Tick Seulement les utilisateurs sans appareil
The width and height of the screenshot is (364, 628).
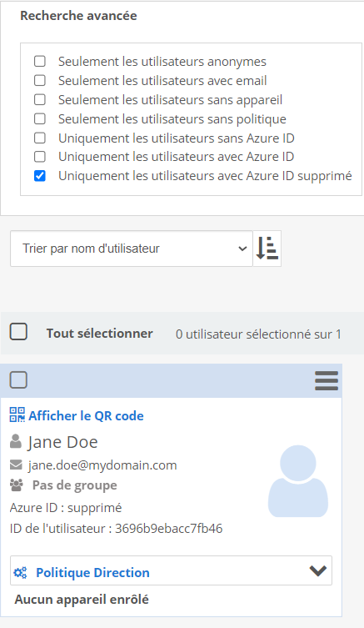click(x=40, y=100)
